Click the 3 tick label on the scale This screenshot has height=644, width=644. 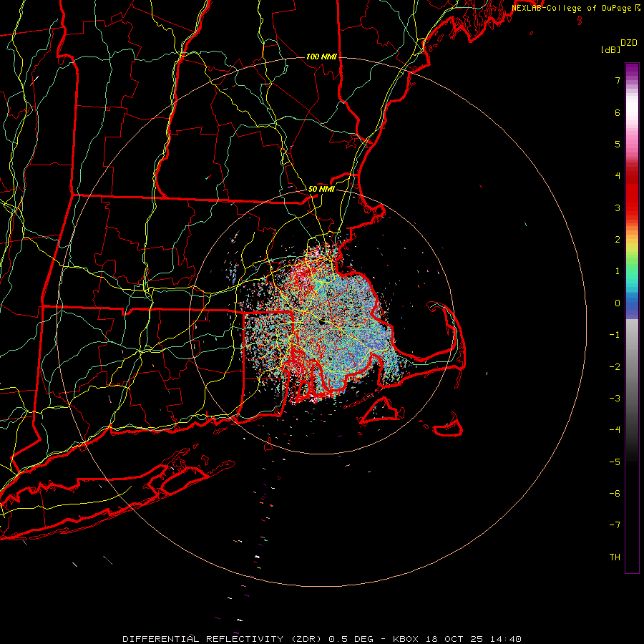(x=618, y=208)
